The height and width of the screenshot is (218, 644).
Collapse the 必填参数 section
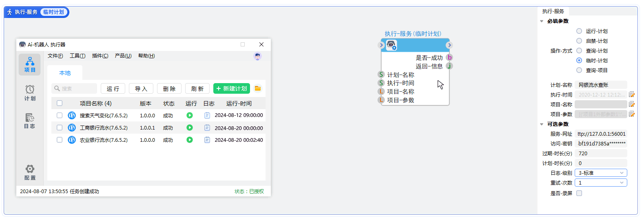(542, 21)
